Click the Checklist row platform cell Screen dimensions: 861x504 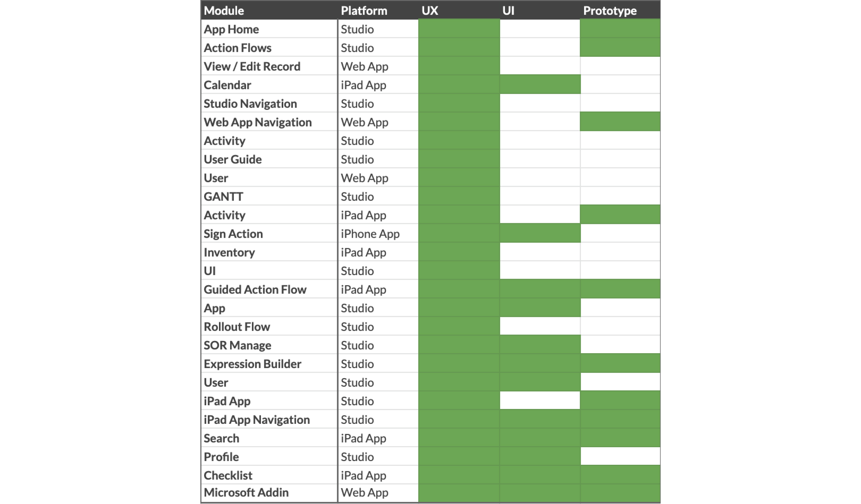point(378,475)
